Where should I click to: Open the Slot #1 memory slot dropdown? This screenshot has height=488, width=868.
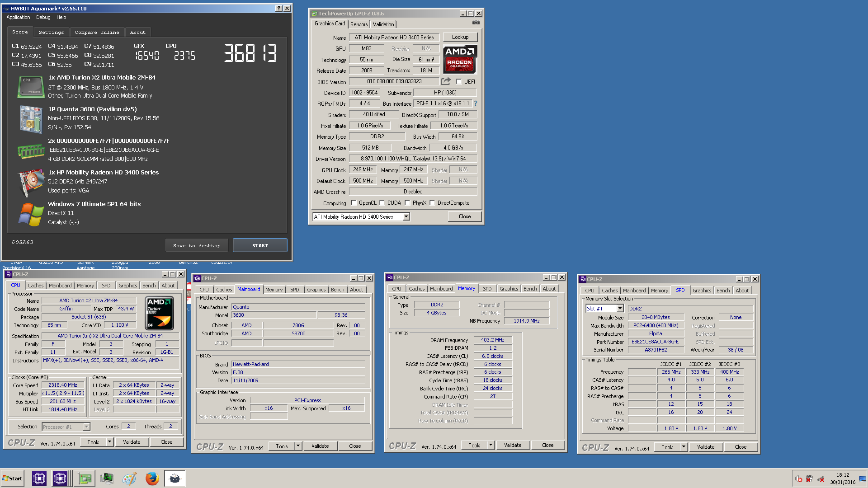pos(620,309)
